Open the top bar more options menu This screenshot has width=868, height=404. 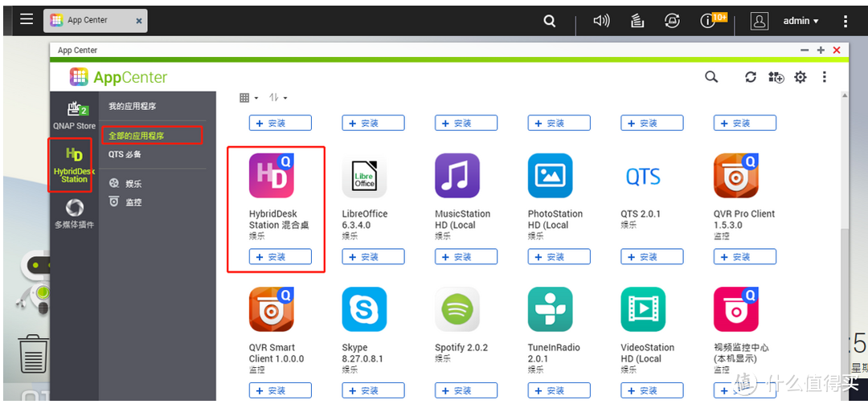[x=845, y=21]
